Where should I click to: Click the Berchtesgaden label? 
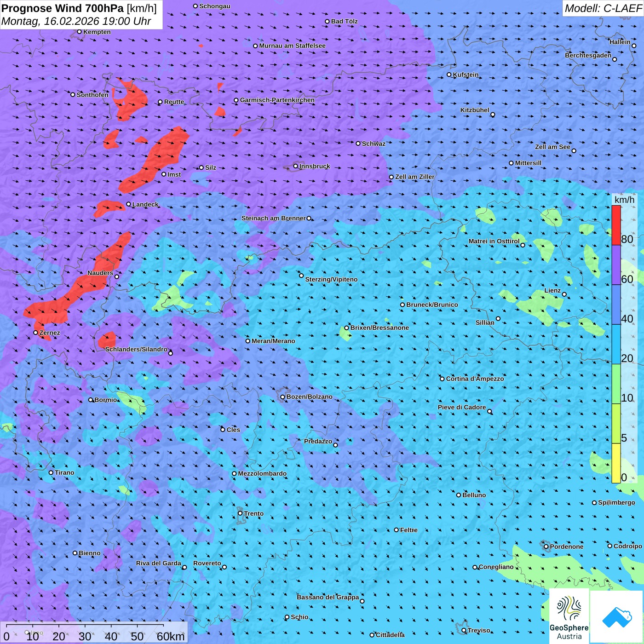pyautogui.click(x=588, y=55)
